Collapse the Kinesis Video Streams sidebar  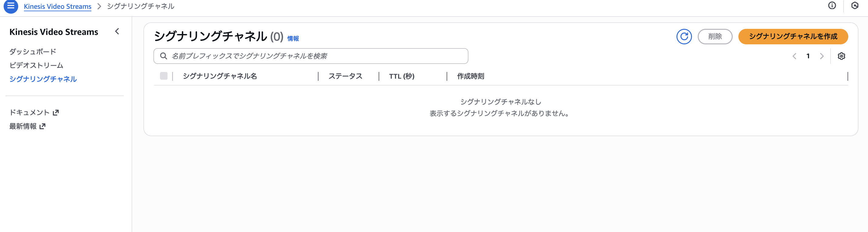(117, 31)
